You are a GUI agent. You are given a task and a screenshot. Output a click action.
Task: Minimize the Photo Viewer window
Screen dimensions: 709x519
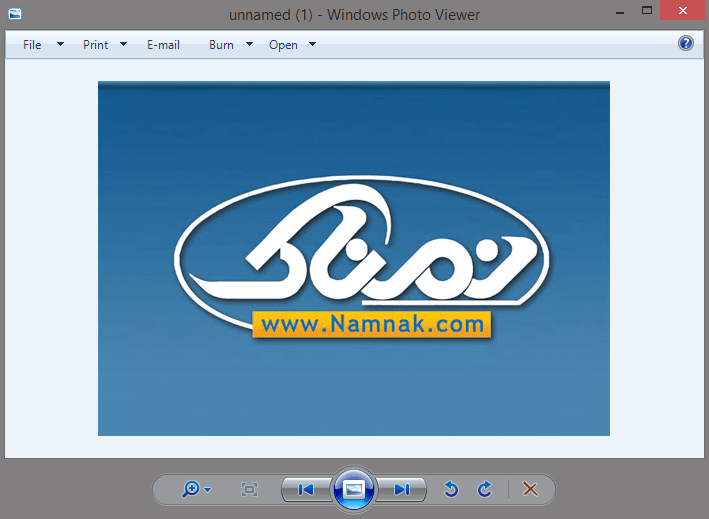[620, 11]
